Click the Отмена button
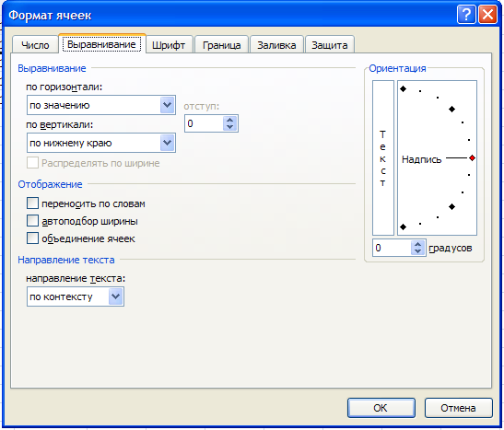The height and width of the screenshot is (430, 504). (458, 408)
